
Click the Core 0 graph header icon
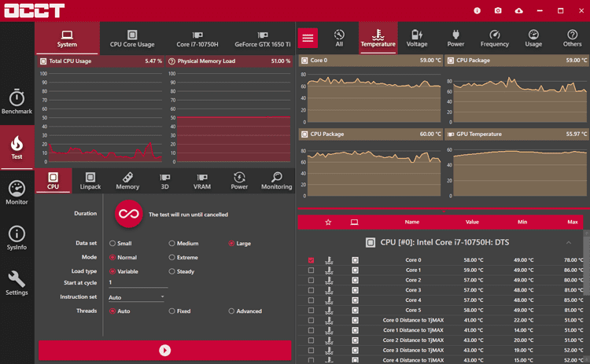pyautogui.click(x=304, y=61)
